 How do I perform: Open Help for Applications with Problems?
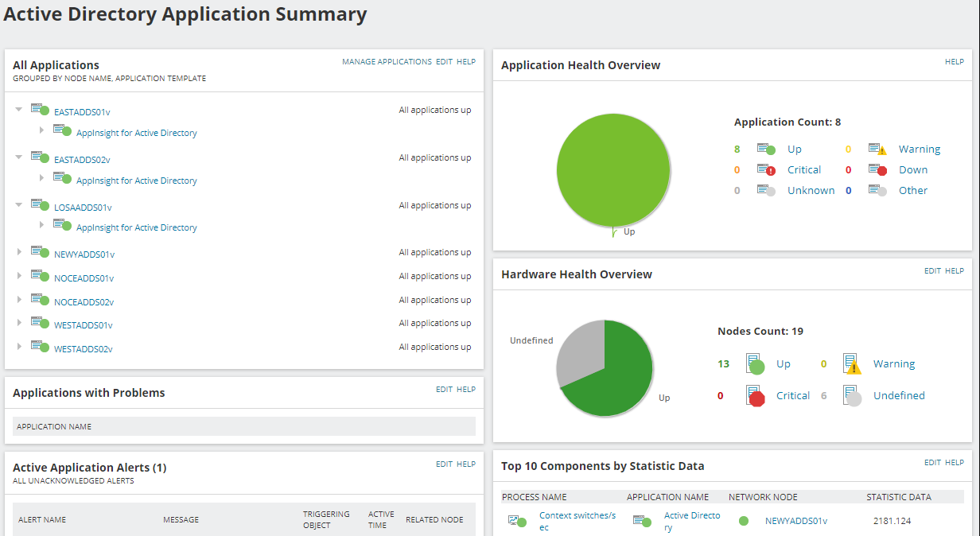pos(466,390)
